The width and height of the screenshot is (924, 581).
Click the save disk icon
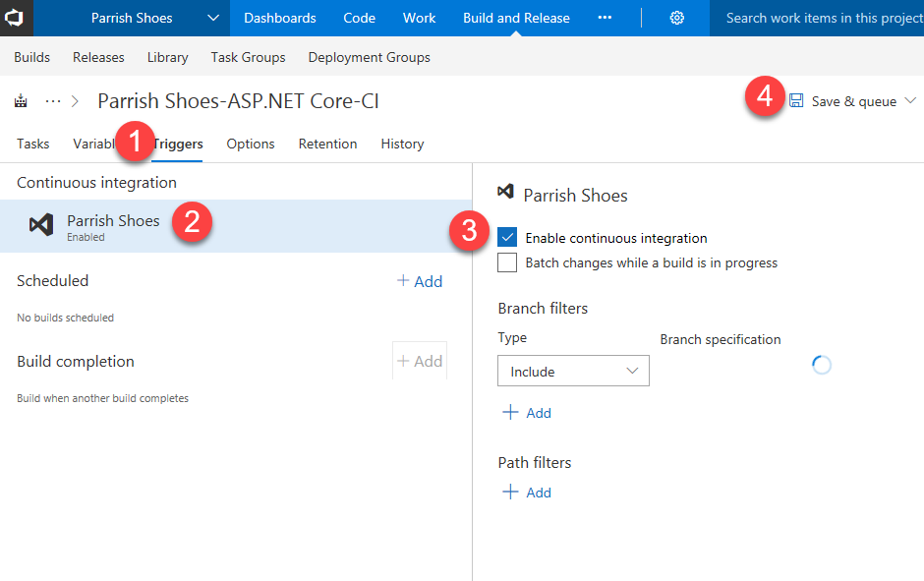pos(796,101)
